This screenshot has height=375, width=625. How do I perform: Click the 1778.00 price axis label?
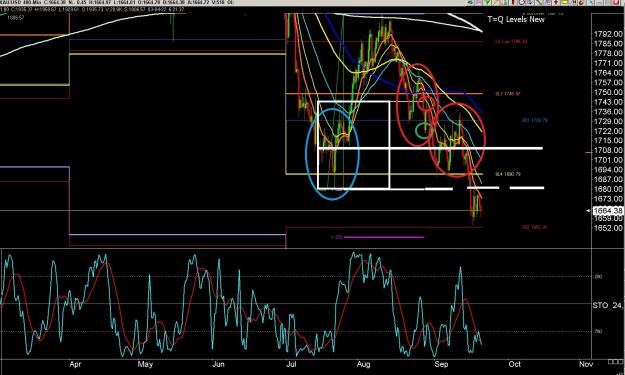(608, 53)
